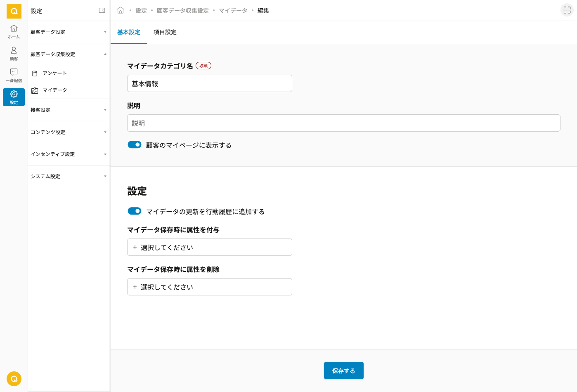Click the round logo at bottom left

point(14,379)
